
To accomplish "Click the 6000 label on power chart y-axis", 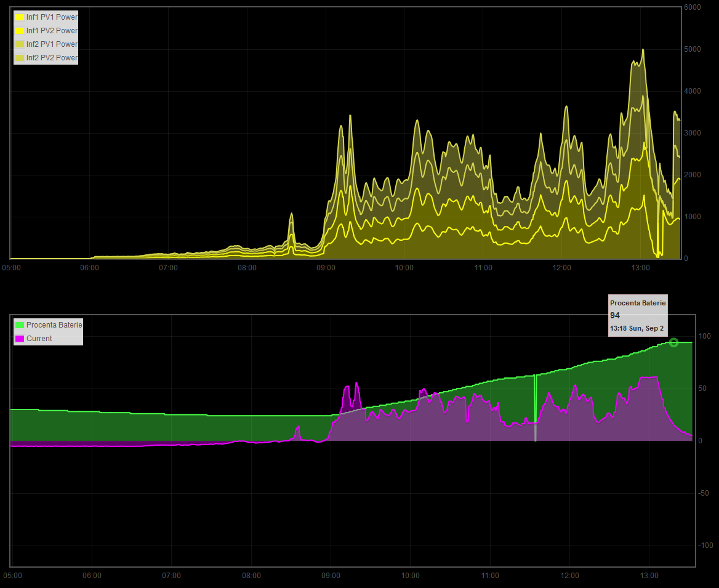I will pos(693,7).
